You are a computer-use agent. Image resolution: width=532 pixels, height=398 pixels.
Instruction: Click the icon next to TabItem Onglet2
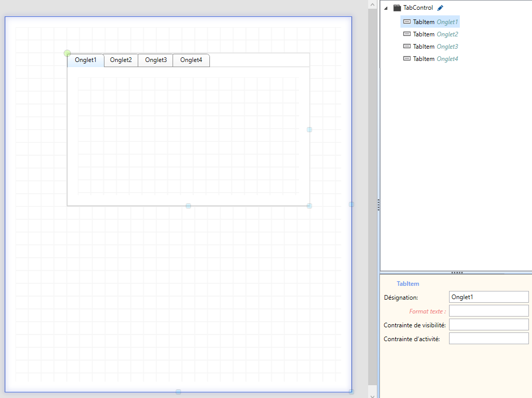407,34
